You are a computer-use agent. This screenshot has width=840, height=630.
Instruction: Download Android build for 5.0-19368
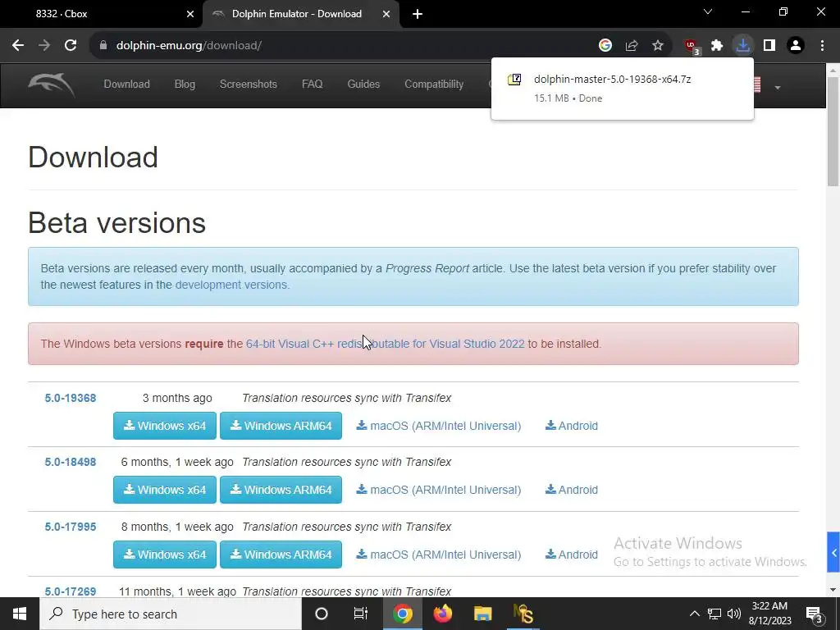click(572, 426)
